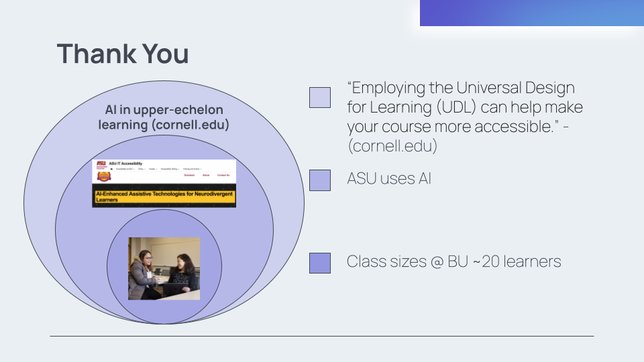The width and height of the screenshot is (644, 362).
Task: Expand the Guides dropdown menu
Action: click(x=153, y=169)
